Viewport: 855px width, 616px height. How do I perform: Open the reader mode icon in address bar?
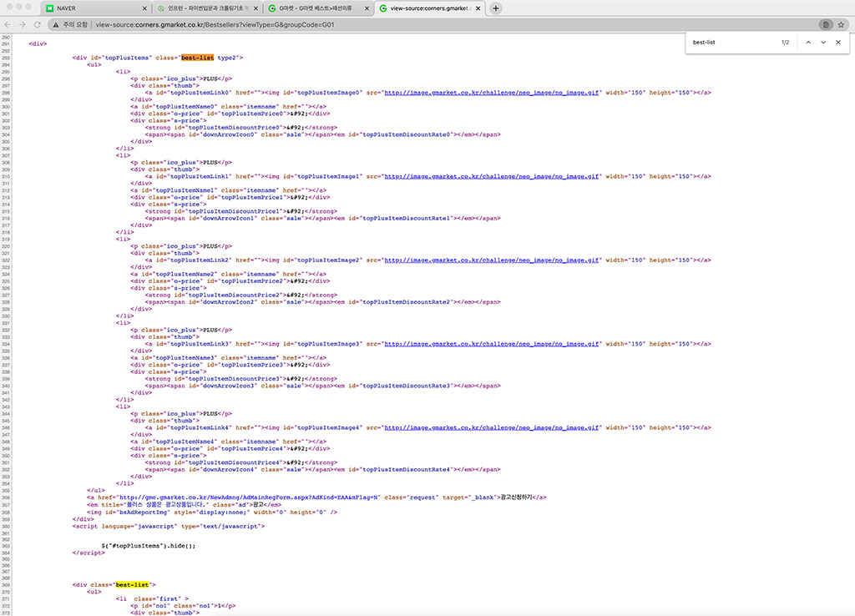(x=826, y=24)
